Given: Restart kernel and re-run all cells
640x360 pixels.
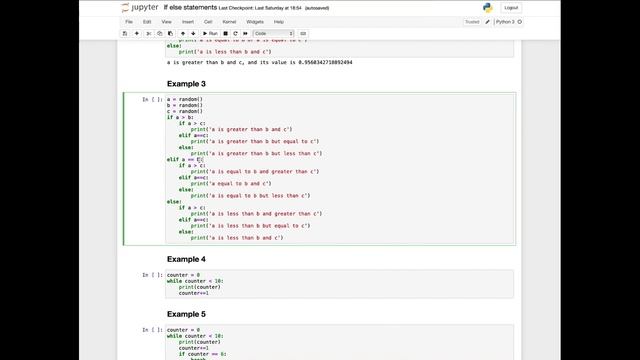Looking at the screenshot, I should pos(245,33).
